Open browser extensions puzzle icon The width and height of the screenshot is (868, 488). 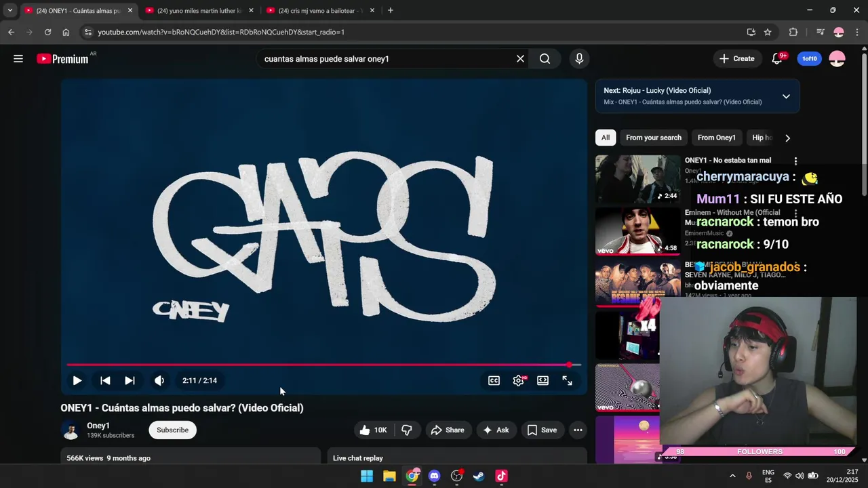click(793, 32)
